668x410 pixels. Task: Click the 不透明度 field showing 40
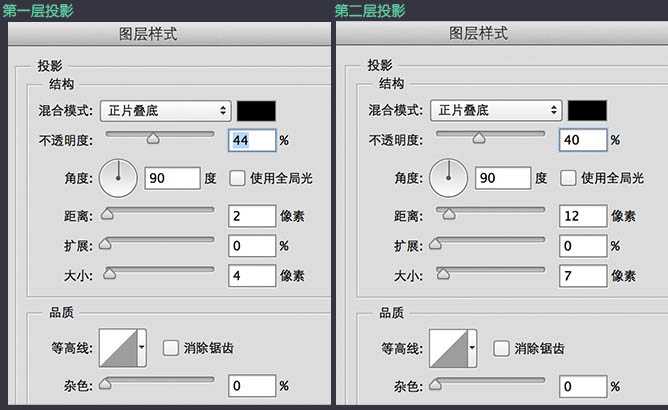click(x=583, y=141)
